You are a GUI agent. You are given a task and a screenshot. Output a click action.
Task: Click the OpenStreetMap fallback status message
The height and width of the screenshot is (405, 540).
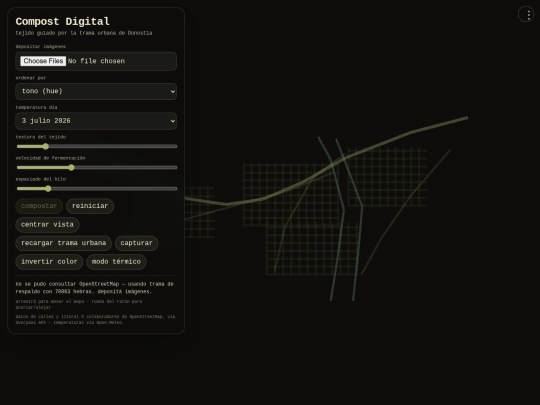pyautogui.click(x=95, y=288)
